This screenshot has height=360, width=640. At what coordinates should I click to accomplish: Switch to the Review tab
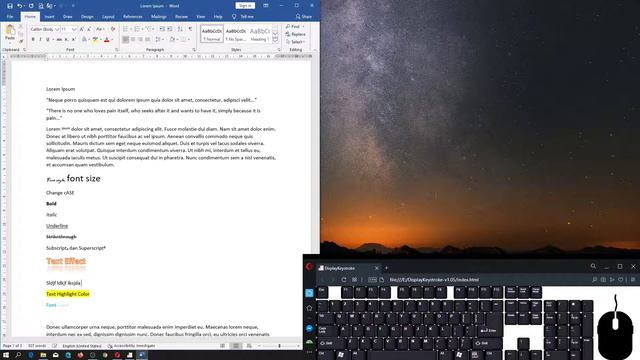[181, 17]
